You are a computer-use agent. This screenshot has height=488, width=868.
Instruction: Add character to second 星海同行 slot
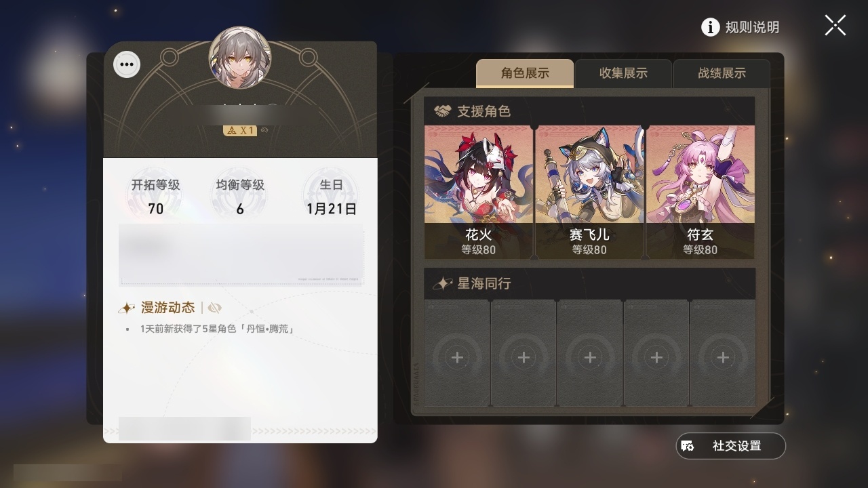(524, 353)
